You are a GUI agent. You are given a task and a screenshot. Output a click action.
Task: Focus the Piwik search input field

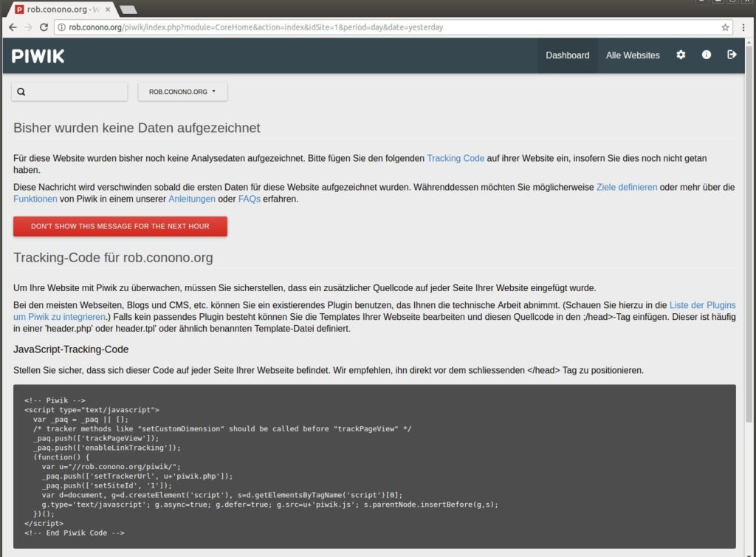pyautogui.click(x=69, y=92)
